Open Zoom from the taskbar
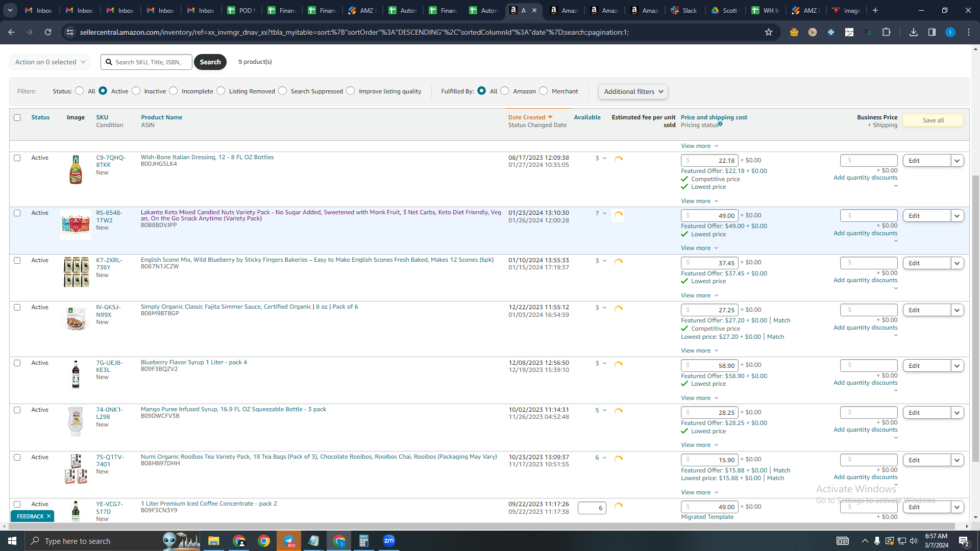 (389, 541)
